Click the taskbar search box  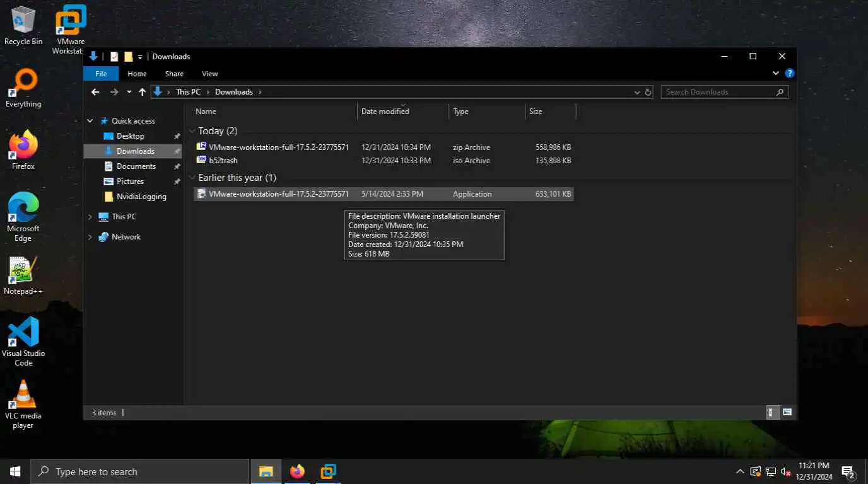tap(139, 471)
